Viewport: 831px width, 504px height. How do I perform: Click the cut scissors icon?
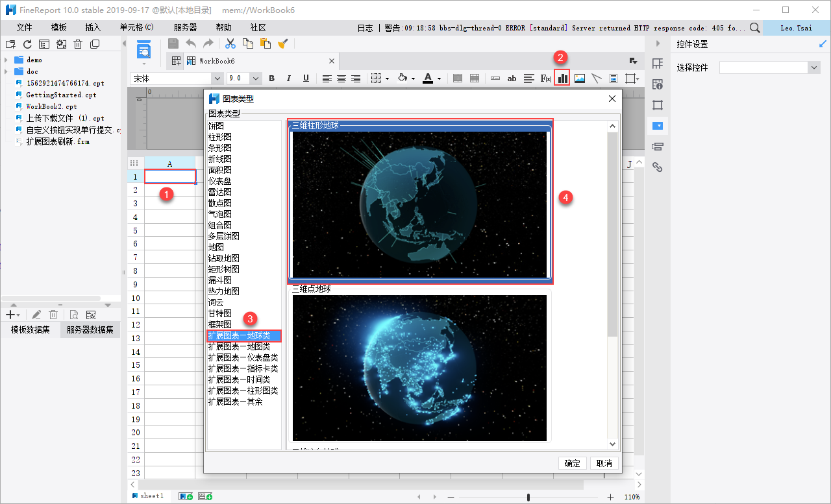pyautogui.click(x=230, y=43)
